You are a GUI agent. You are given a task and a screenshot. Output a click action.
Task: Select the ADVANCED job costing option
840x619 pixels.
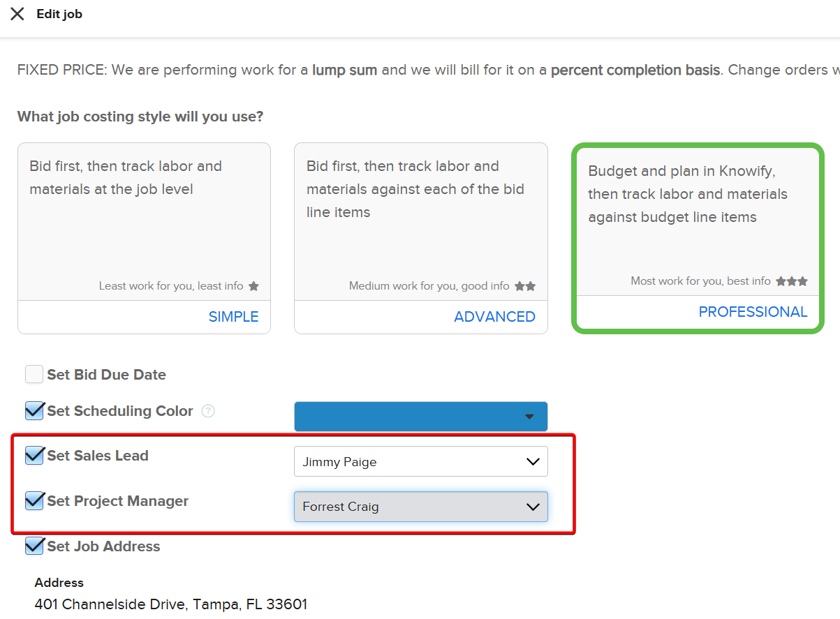(x=494, y=317)
